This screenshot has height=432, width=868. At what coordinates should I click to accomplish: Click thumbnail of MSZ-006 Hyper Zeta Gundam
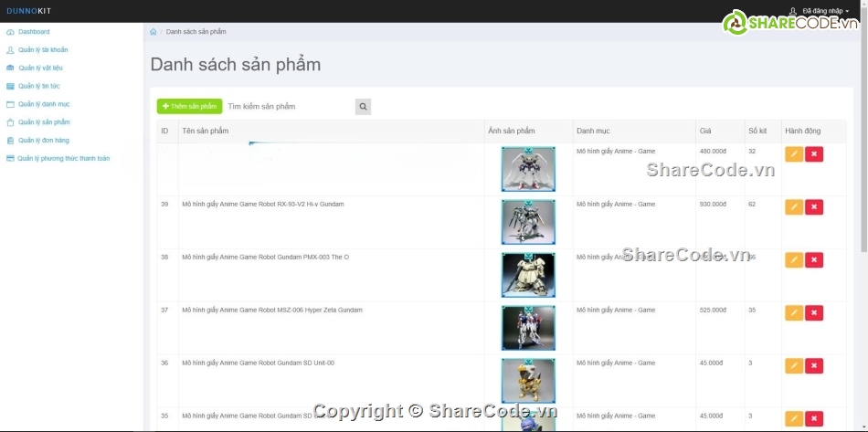point(528,328)
